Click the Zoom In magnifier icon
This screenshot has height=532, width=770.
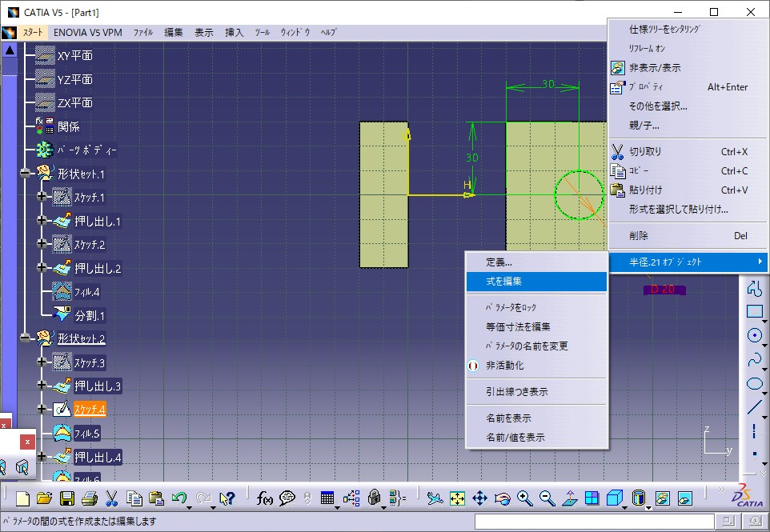[525, 498]
